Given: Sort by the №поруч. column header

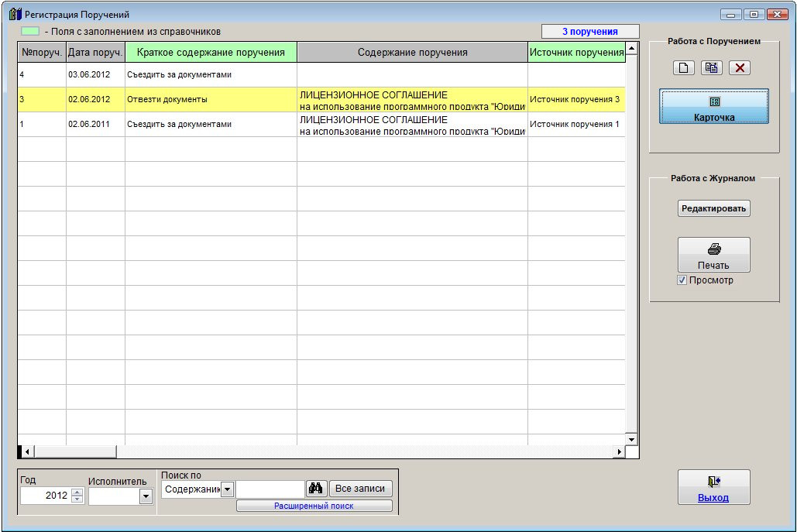Looking at the screenshot, I should coord(42,53).
